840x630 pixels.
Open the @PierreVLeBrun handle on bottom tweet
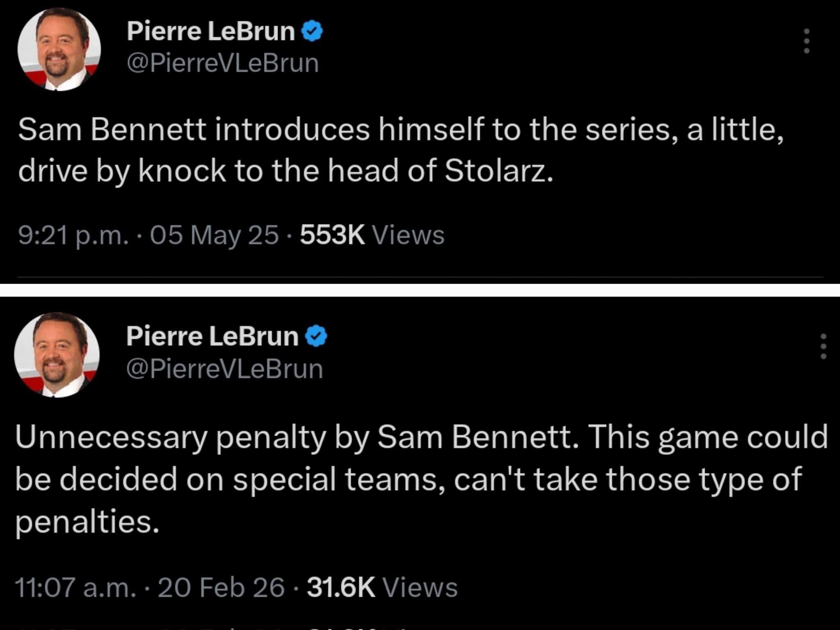click(x=225, y=369)
